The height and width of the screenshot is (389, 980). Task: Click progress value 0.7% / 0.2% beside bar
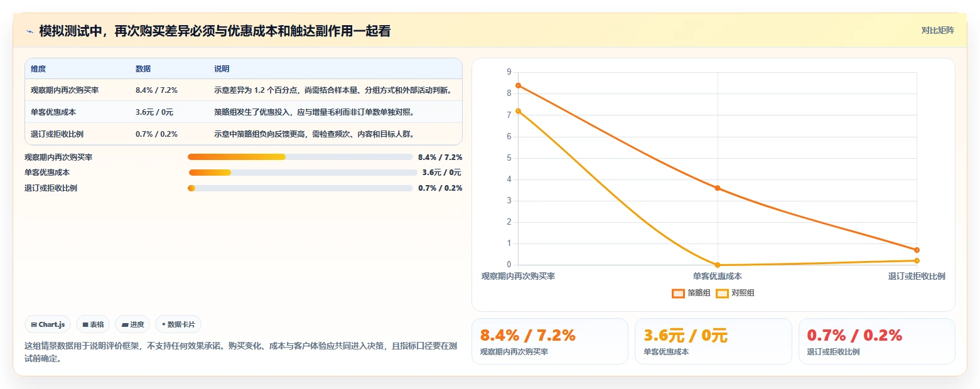pos(440,188)
